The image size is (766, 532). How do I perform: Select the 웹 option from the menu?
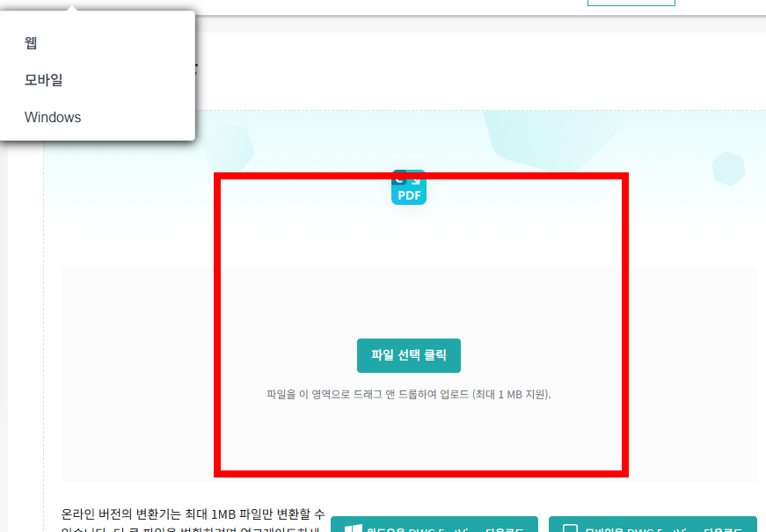coord(32,42)
